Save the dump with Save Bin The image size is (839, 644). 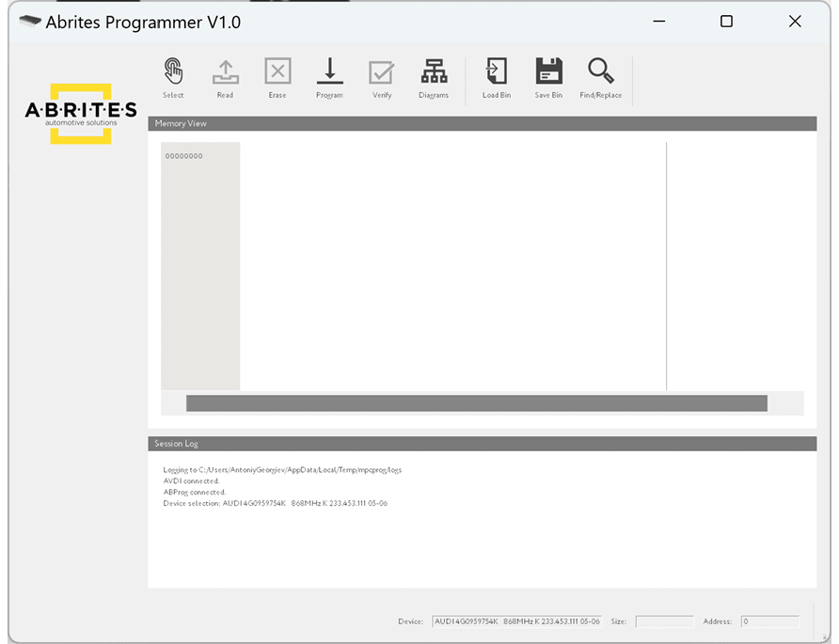coord(548,73)
